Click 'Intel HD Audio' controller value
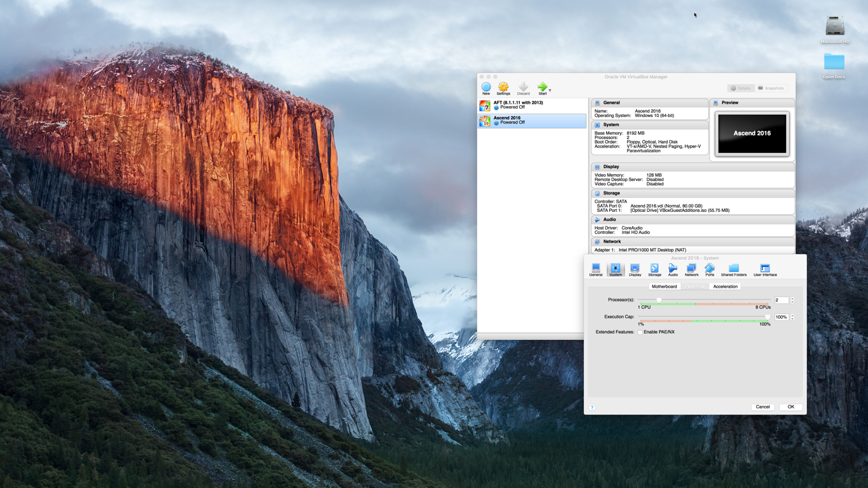This screenshot has height=488, width=868. tap(635, 232)
